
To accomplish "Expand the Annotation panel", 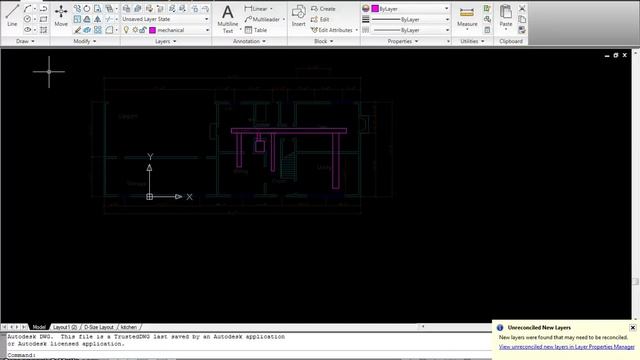I will tap(249, 41).
